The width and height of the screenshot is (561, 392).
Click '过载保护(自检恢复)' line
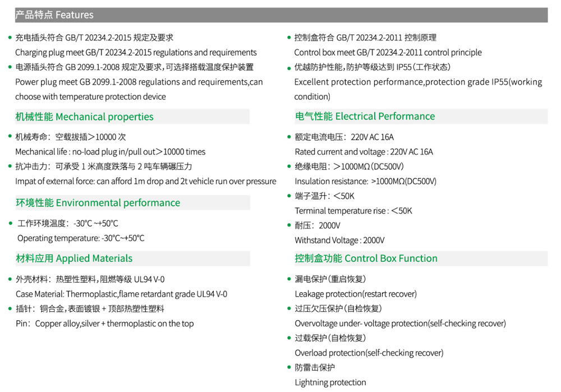pos(330,338)
